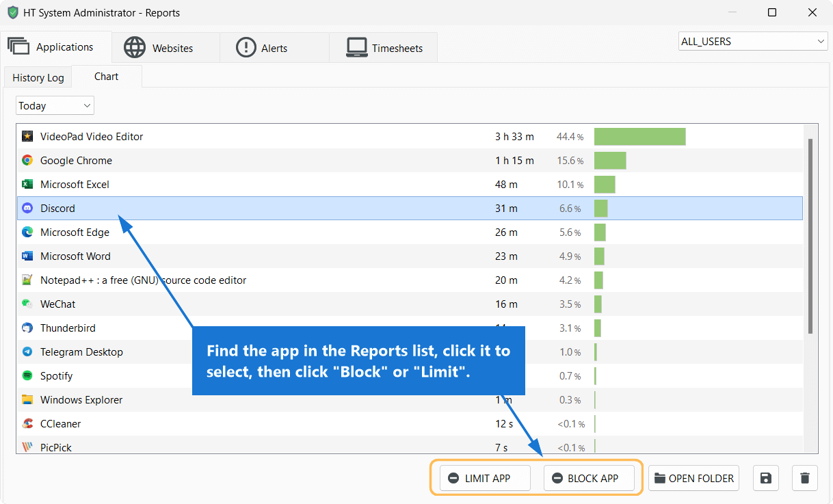Viewport: 833px width, 504px height.
Task: Open the Today period dropdown
Action: [x=55, y=105]
